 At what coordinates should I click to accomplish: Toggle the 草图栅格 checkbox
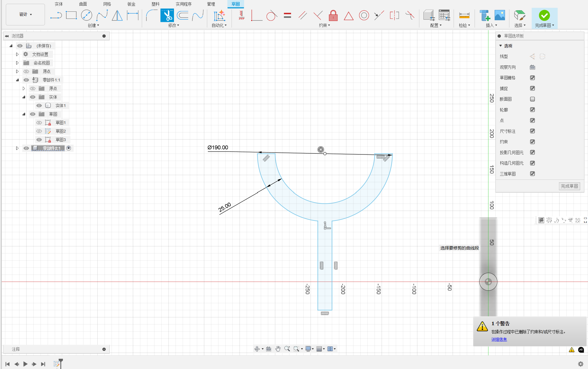click(532, 78)
